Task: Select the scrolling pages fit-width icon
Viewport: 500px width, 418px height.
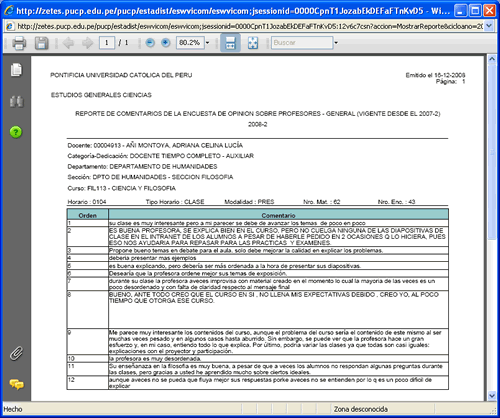Action: pyautogui.click(x=230, y=43)
